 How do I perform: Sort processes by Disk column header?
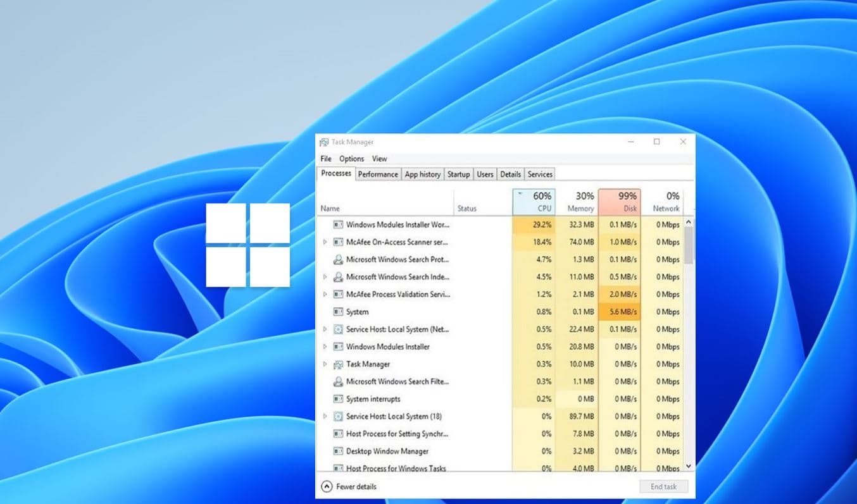[619, 202]
